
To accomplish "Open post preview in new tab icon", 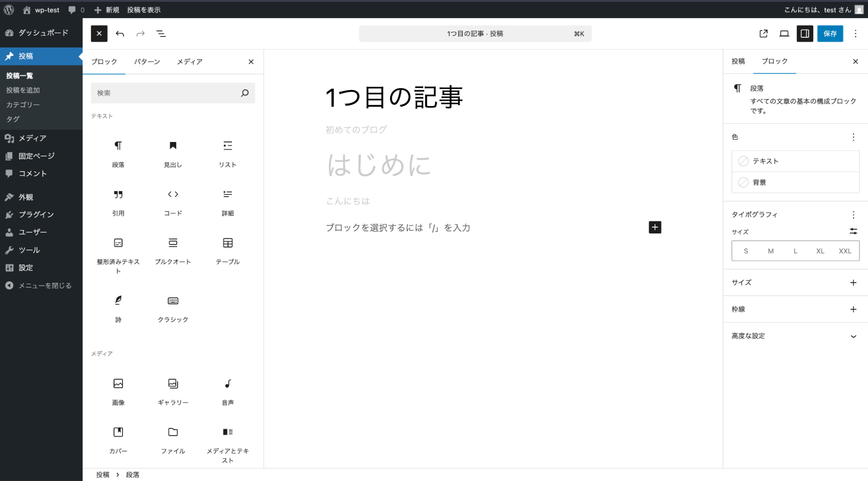I will point(763,34).
